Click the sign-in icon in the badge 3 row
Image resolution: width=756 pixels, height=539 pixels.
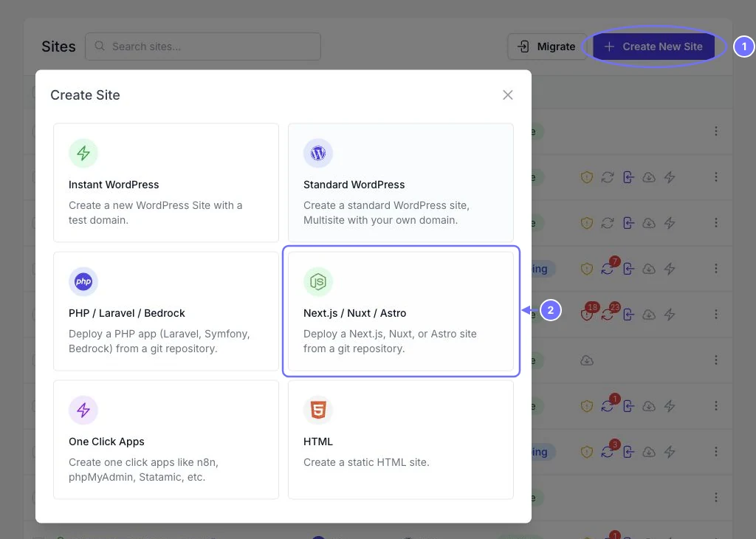(628, 452)
